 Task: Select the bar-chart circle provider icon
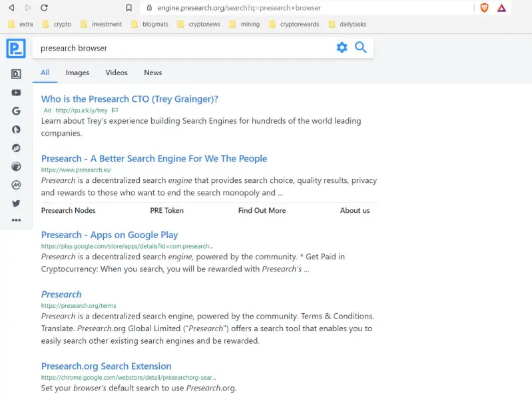tap(16, 148)
